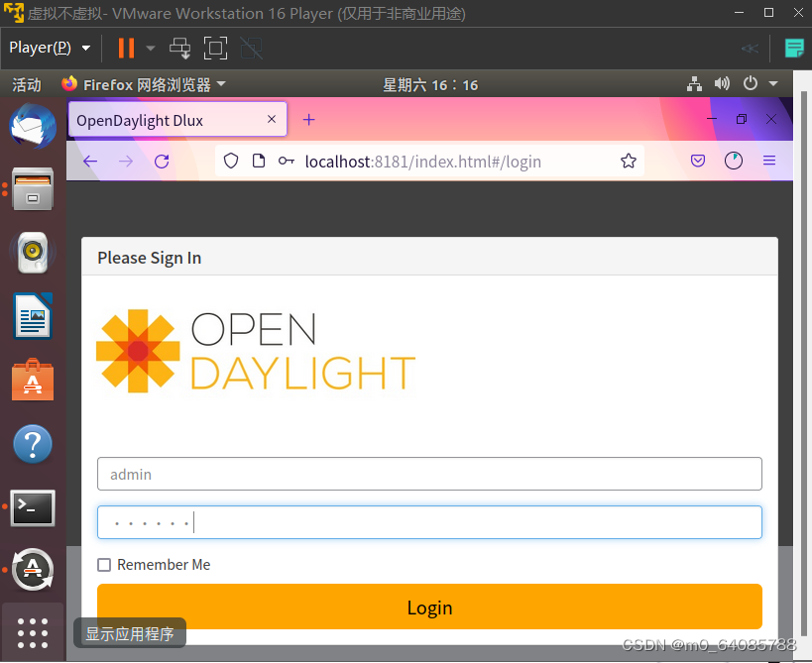Close the OpenDaylight Dlux tab

click(x=272, y=120)
